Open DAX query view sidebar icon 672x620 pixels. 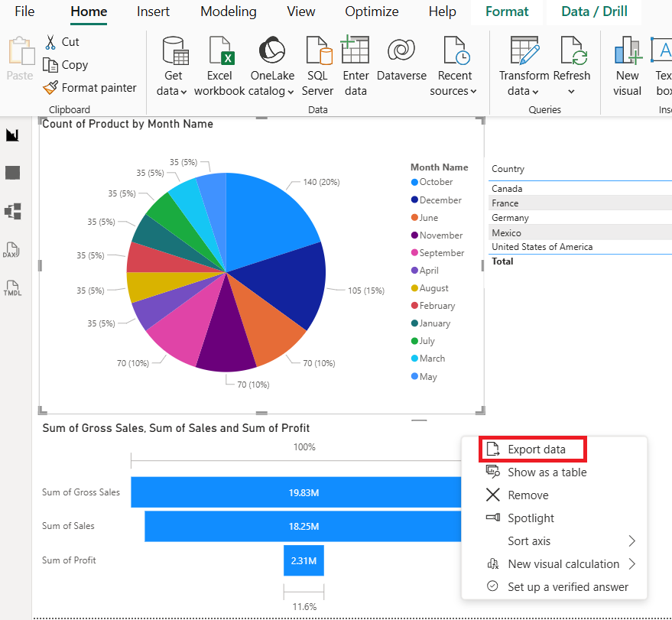[11, 250]
